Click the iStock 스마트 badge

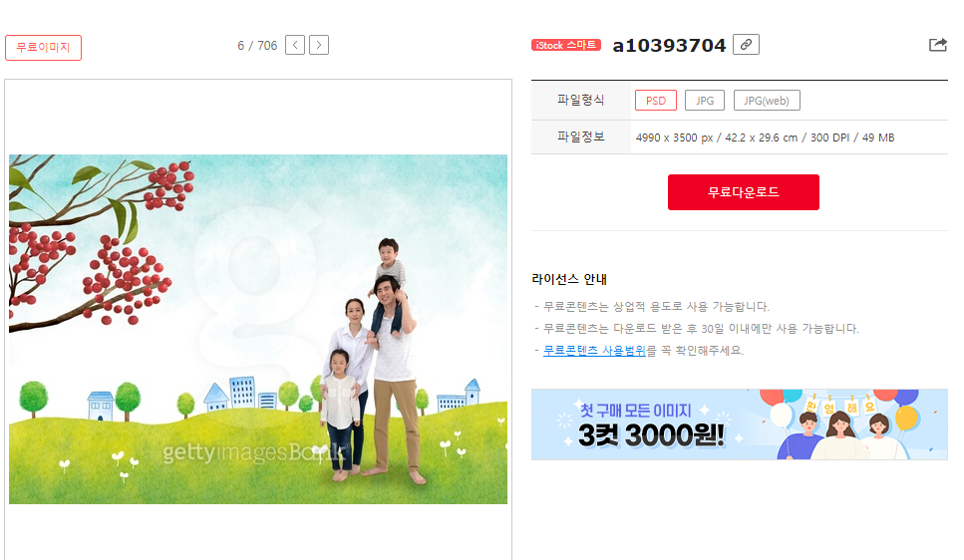(x=565, y=45)
